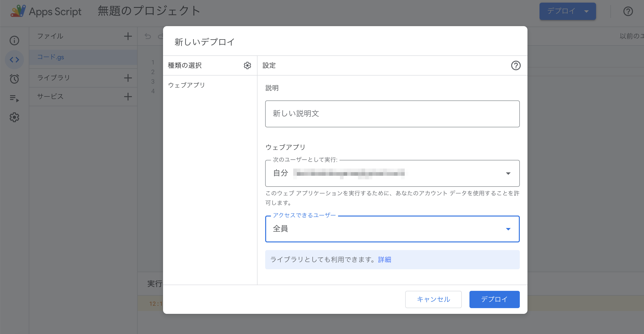644x334 pixels.
Task: Add a library using the plus icon
Action: [128, 78]
